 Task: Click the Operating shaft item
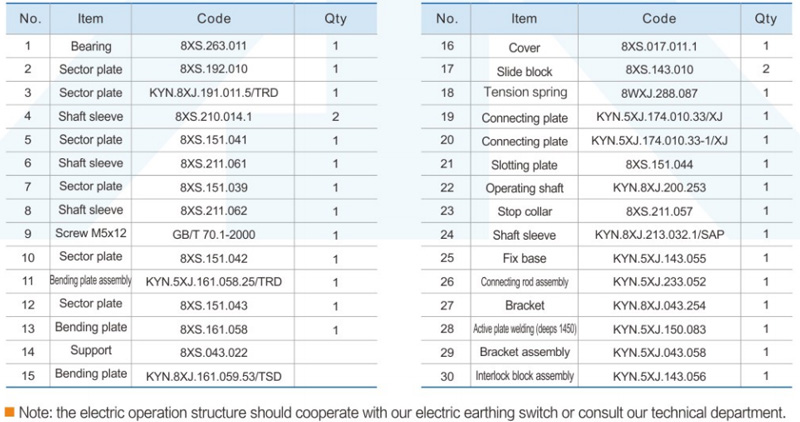click(x=524, y=188)
